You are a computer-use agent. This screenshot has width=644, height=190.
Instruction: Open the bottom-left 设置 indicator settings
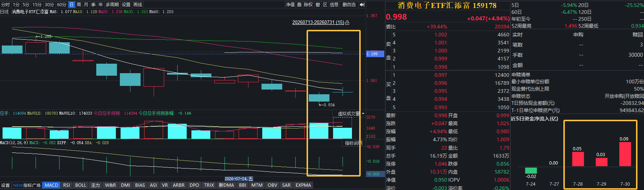tap(5, 185)
